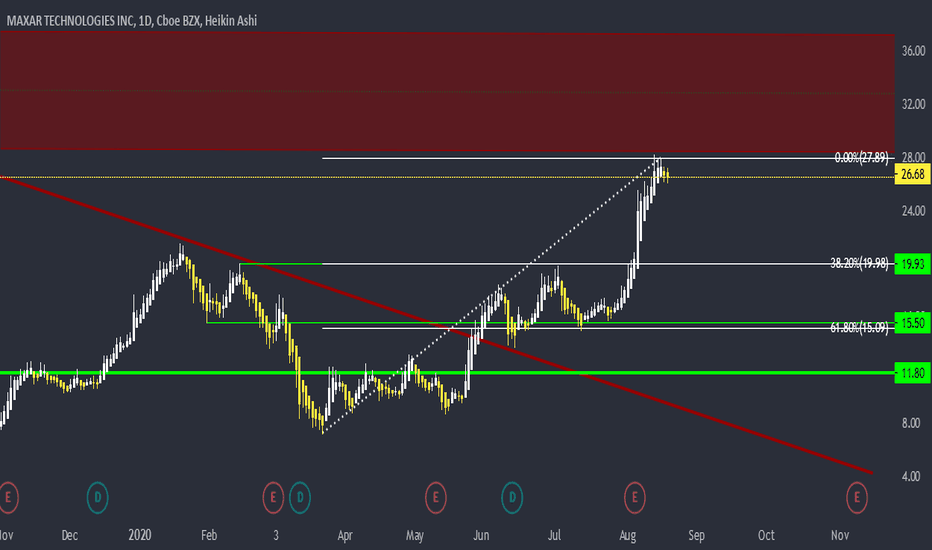This screenshot has height=550, width=932.
Task: Click the green 19.93 price label
Action: tap(912, 264)
